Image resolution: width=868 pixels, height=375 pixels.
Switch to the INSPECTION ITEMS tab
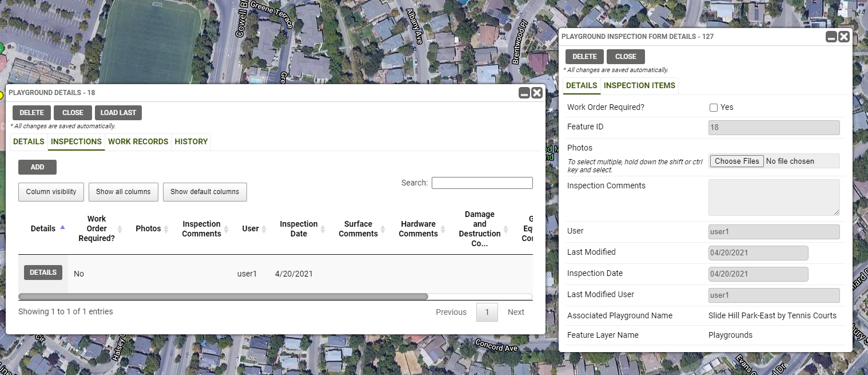point(639,85)
